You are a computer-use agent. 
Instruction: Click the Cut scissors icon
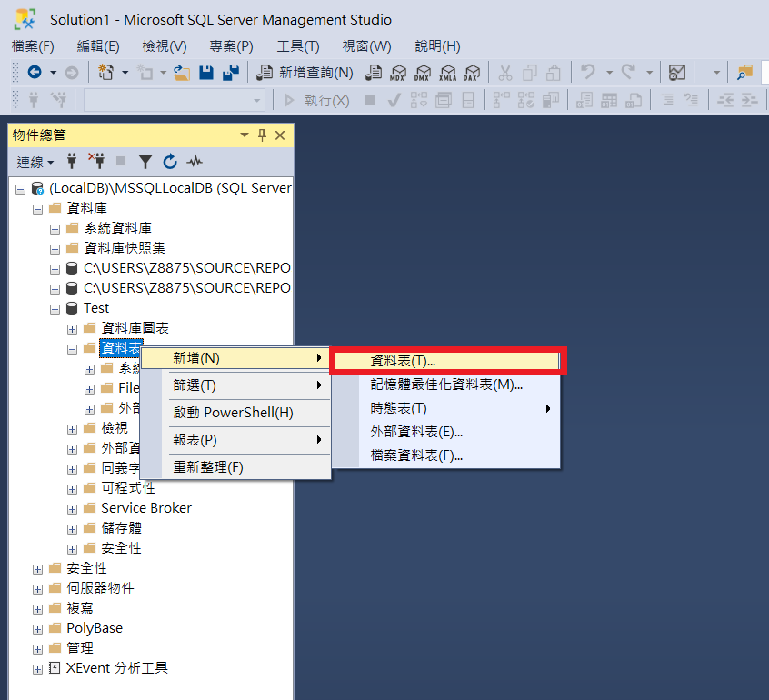(505, 73)
